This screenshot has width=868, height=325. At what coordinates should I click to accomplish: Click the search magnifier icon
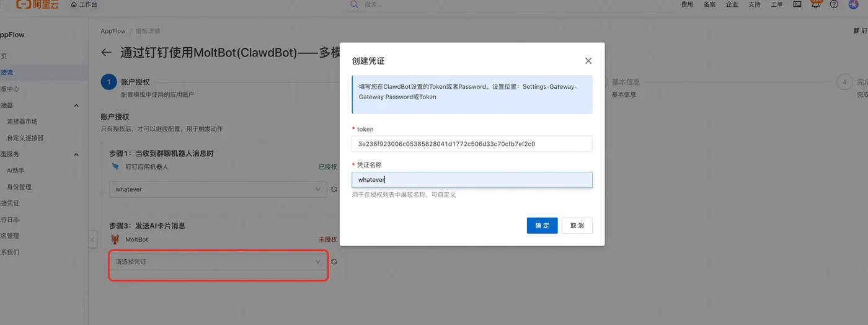(x=355, y=4)
